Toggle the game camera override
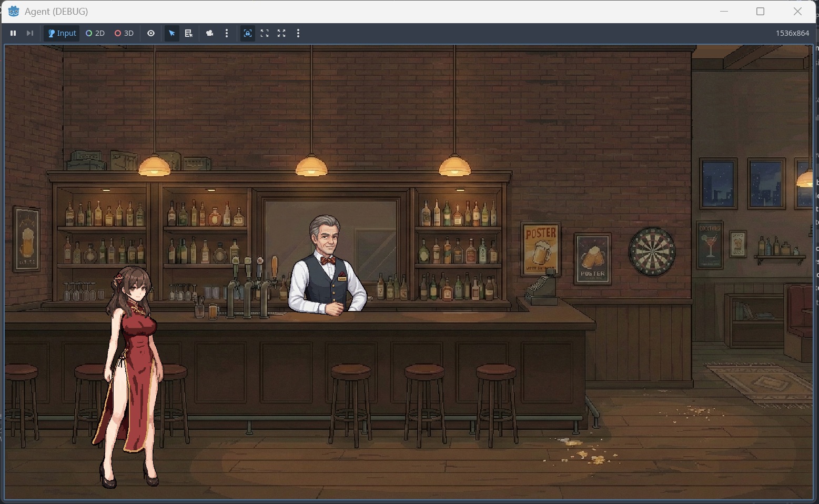819x504 pixels. coord(210,33)
